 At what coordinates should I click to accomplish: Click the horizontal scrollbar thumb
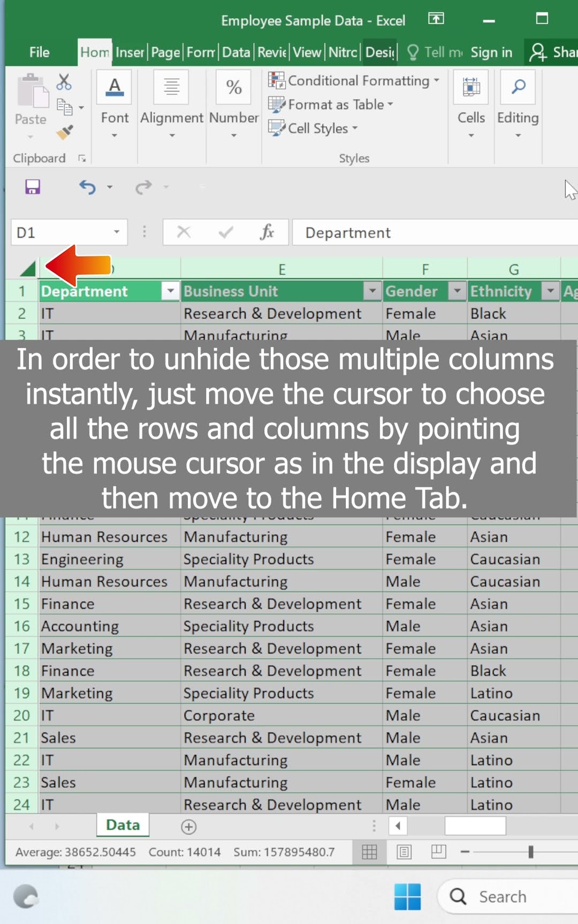[x=475, y=826]
